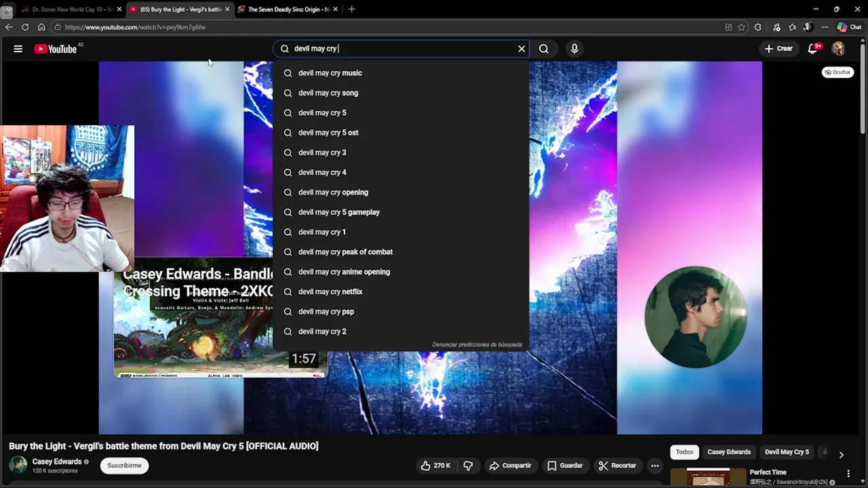
Task: Switch to The Seven Deadly Sins Origin tab
Action: 288,9
